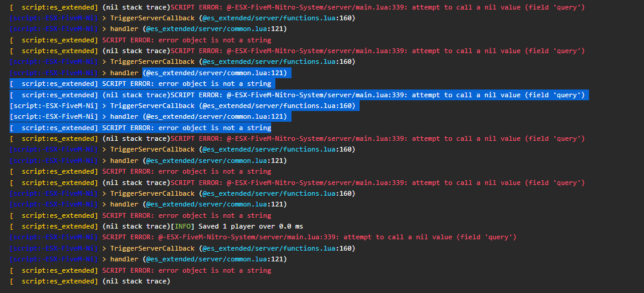644x293 pixels.
Task: Click the SCRIPT ERROR line prefixed by [script:-ESX-FiveM-Ni]
Action: point(263,237)
